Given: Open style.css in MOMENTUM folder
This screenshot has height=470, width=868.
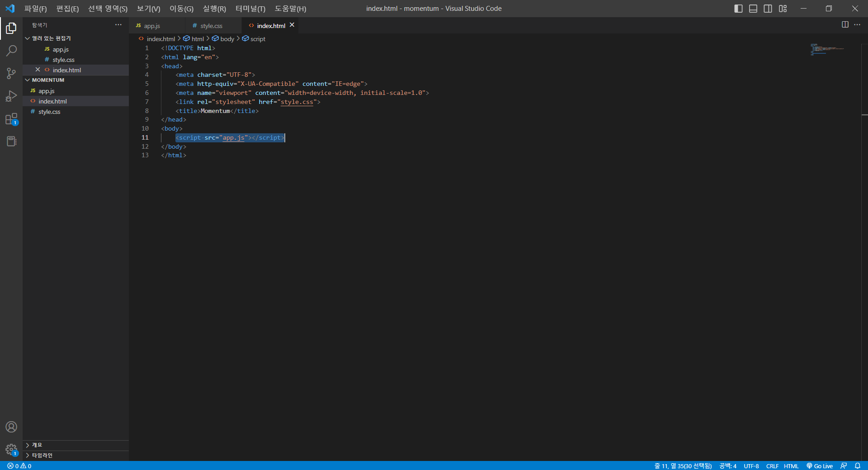Looking at the screenshot, I should 75,112.
